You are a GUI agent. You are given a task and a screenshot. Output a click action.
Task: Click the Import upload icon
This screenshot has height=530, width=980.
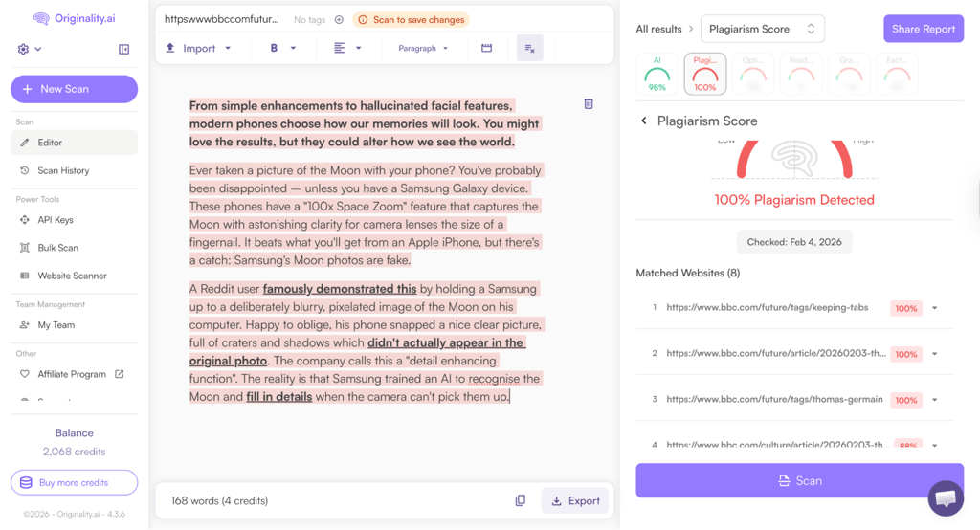coord(170,48)
